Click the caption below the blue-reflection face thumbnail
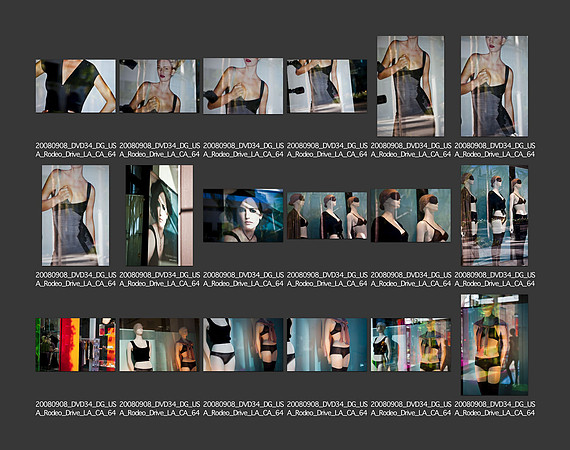Screen dimensions: 570x450 [x=243, y=279]
